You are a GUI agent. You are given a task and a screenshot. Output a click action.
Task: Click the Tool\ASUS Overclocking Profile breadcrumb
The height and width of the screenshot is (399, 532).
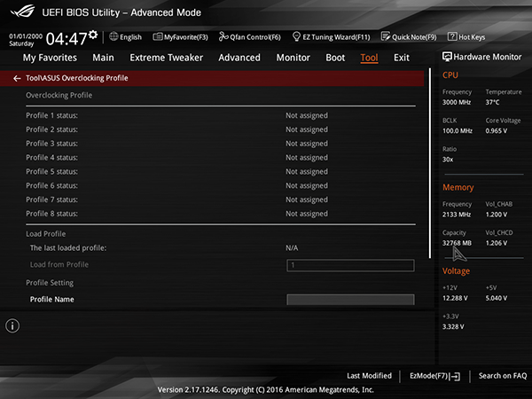coord(77,78)
